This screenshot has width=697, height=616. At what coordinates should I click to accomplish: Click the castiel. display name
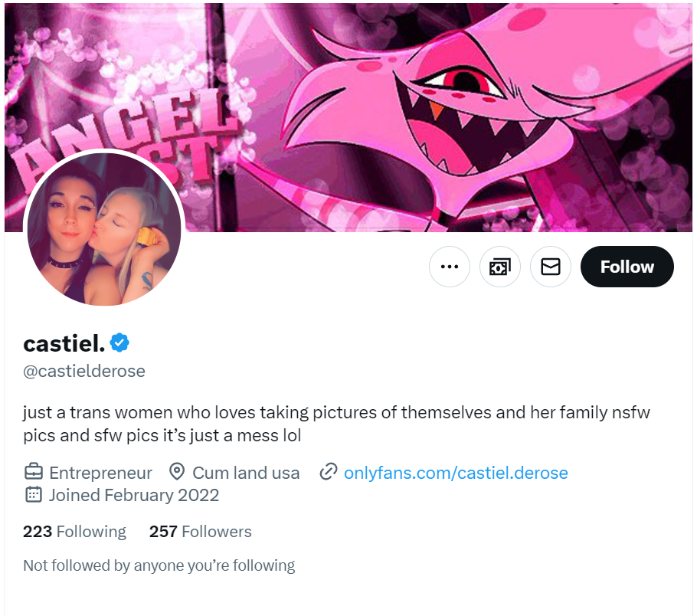coord(64,343)
